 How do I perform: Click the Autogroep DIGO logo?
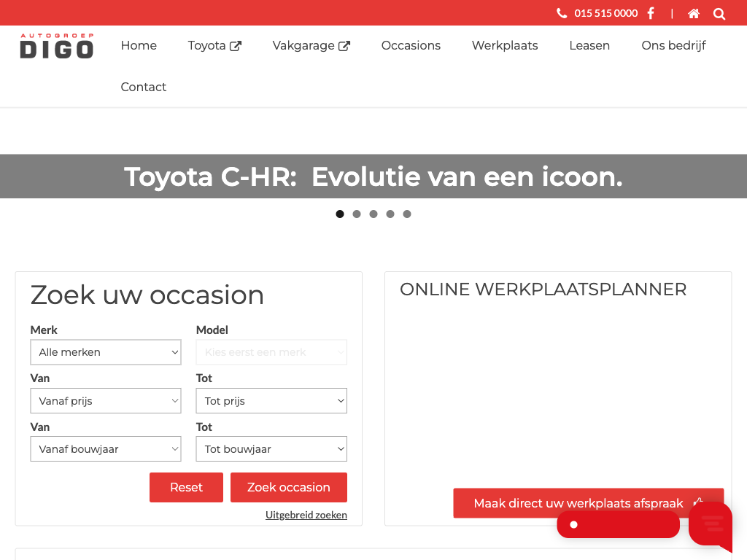(57, 46)
